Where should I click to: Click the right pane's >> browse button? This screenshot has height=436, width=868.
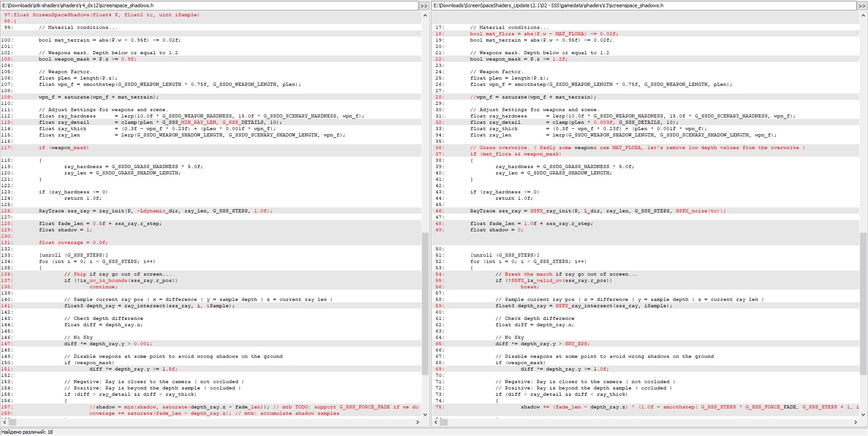point(862,6)
